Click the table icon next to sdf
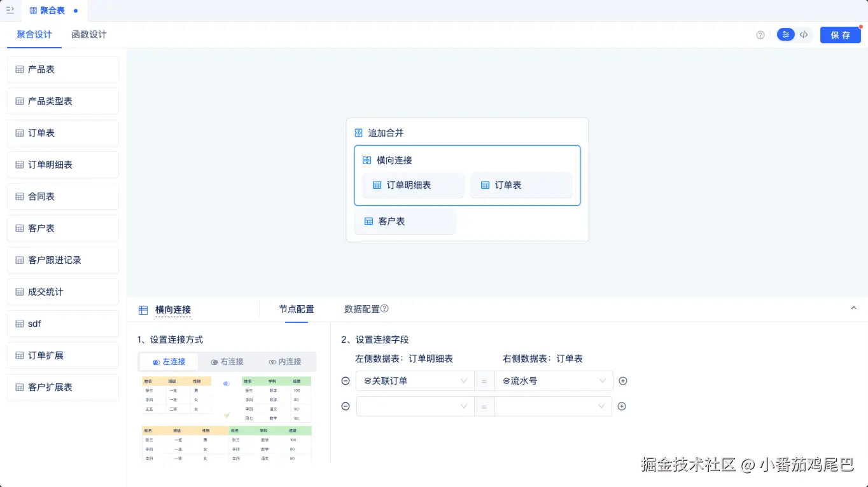 point(20,324)
